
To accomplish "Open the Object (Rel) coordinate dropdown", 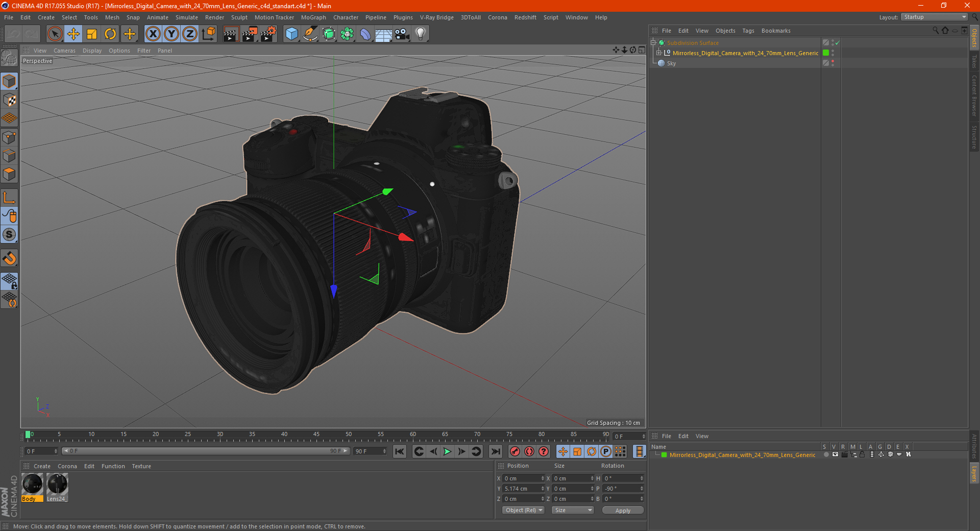I will pos(523,510).
